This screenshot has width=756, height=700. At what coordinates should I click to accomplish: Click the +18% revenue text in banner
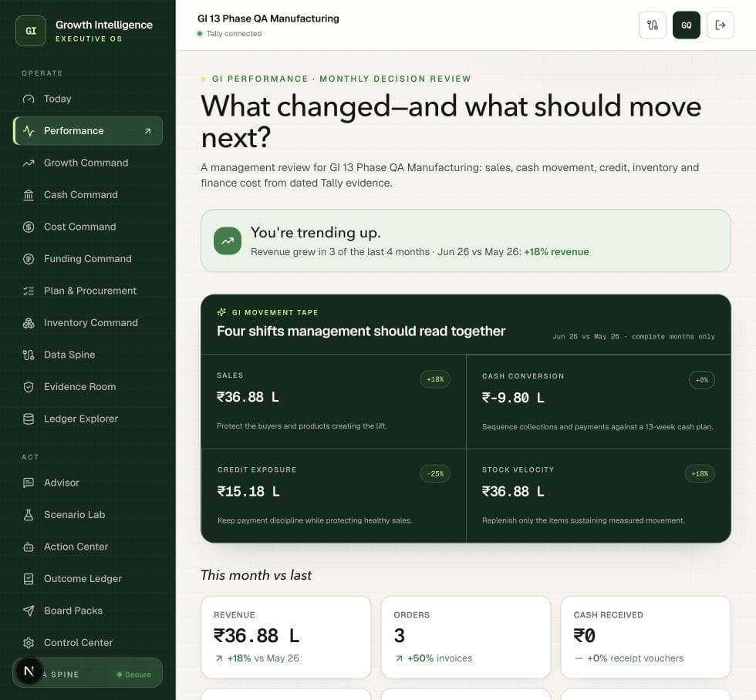(556, 252)
